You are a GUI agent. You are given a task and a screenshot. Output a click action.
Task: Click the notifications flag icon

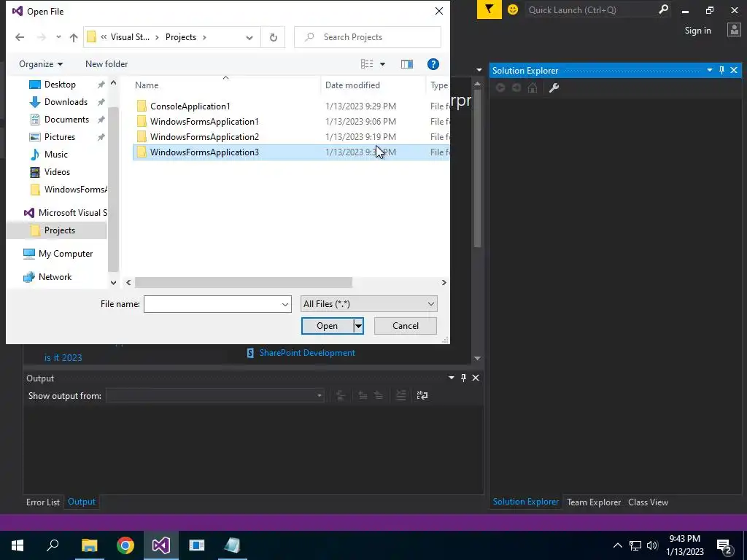(x=489, y=9)
